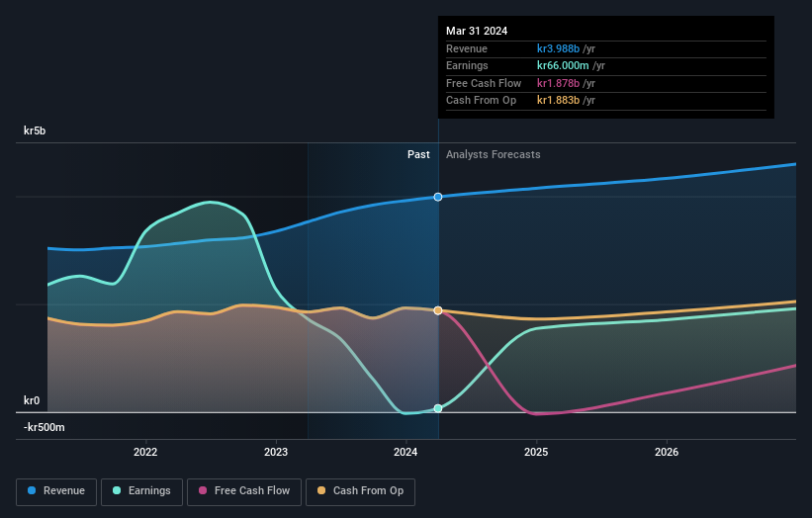
Task: Toggle the Revenue legend button
Action: (56, 491)
